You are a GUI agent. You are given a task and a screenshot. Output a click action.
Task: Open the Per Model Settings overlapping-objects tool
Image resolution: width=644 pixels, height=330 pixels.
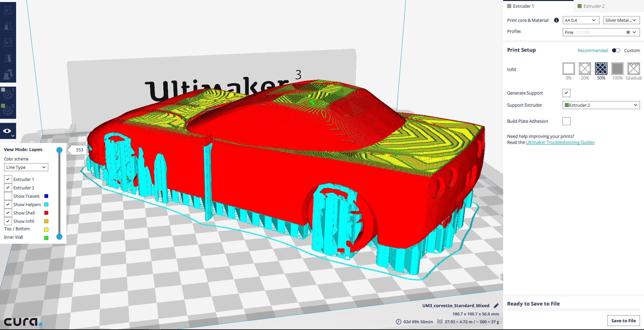pyautogui.click(x=8, y=75)
